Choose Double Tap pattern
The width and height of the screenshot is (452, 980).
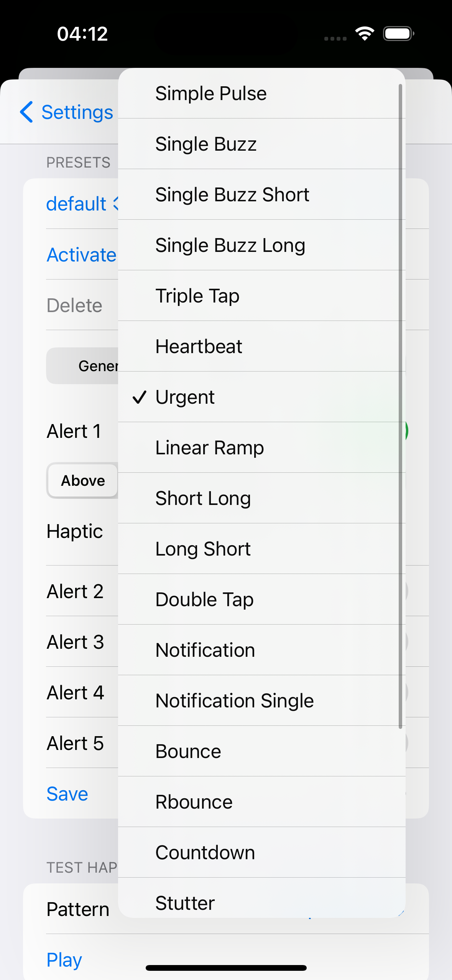click(204, 599)
